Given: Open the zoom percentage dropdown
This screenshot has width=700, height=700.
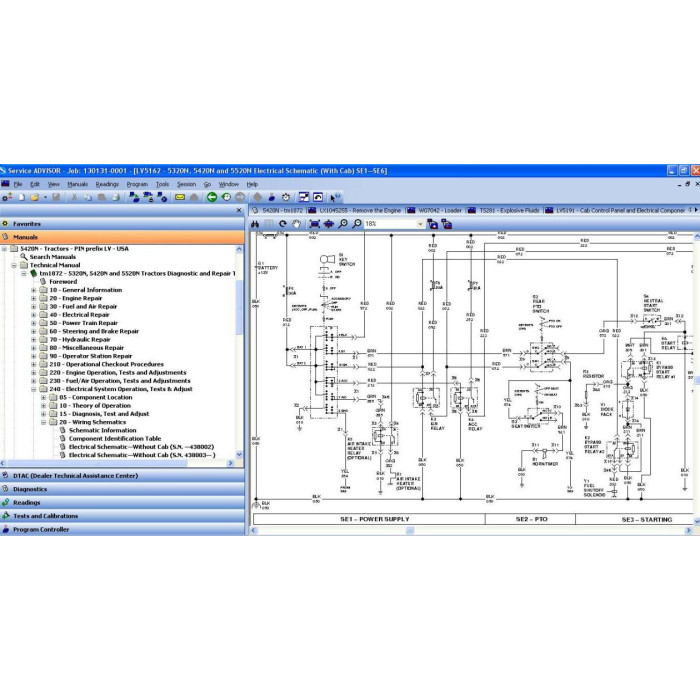Looking at the screenshot, I should click(420, 224).
